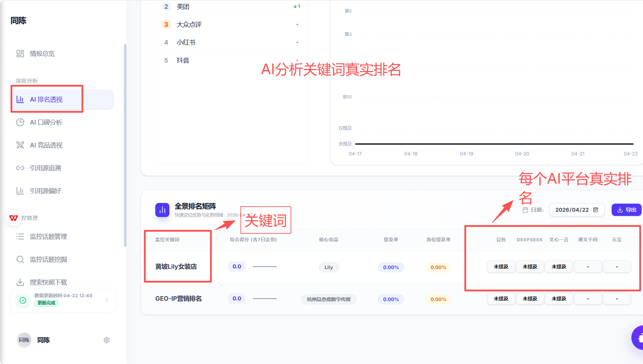Click the 同陈 user avatar
643x364 pixels.
click(x=24, y=340)
